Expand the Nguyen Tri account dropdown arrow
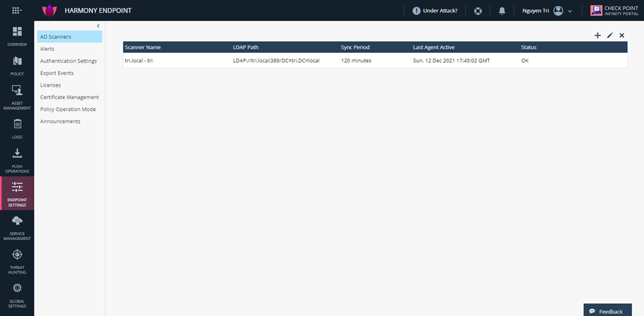Screen dimensions: 644x316 [569, 11]
